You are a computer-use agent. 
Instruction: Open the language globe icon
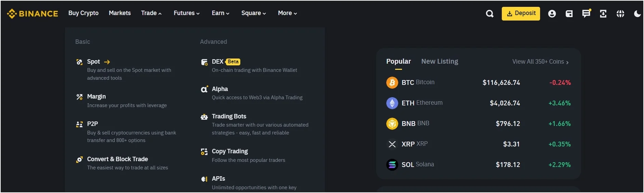tap(620, 14)
